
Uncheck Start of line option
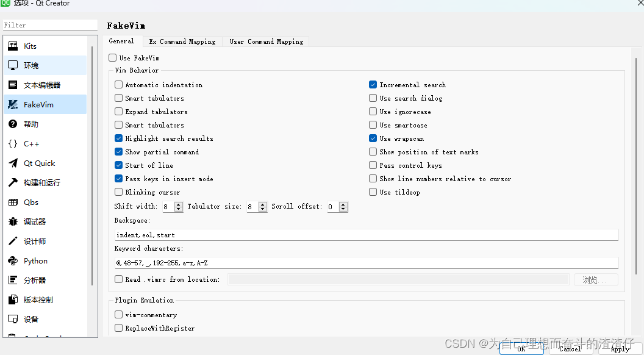coord(119,165)
